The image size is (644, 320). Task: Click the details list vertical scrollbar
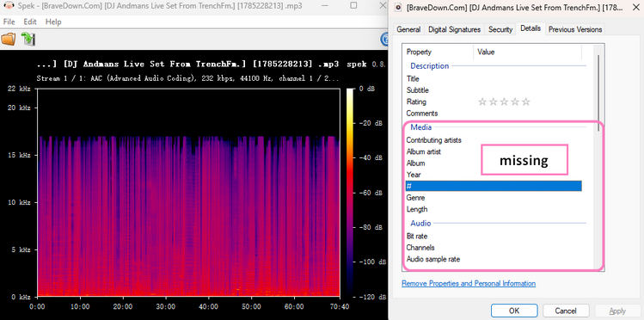click(598, 92)
